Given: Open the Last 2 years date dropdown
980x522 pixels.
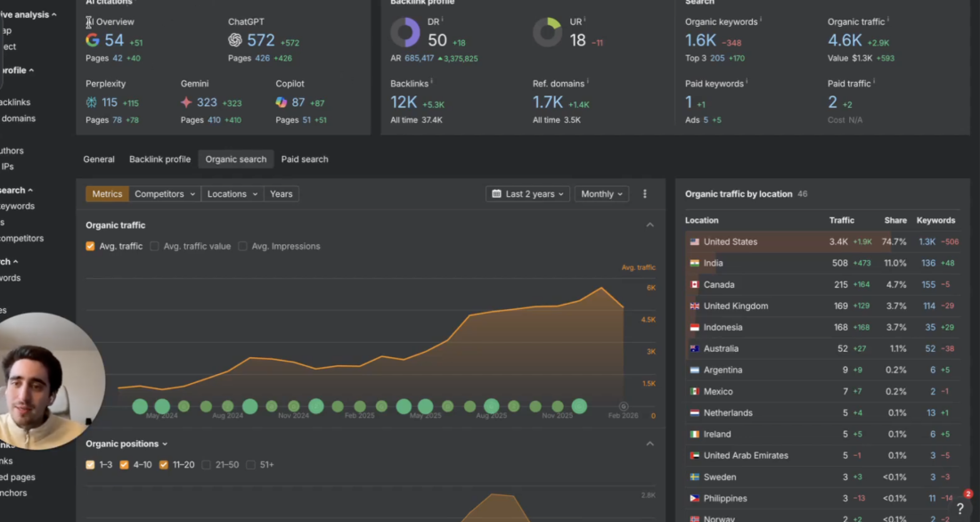Looking at the screenshot, I should 528,194.
